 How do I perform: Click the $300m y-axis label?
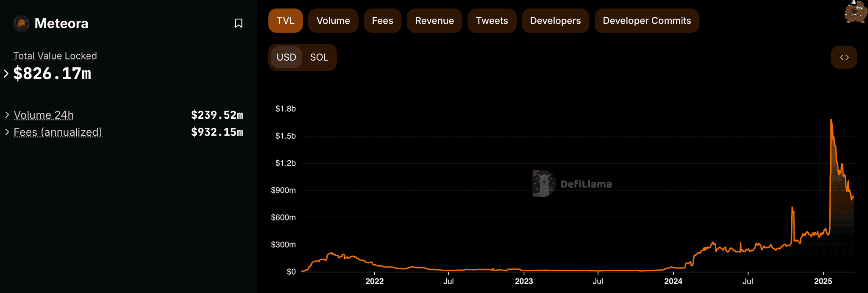(x=284, y=245)
